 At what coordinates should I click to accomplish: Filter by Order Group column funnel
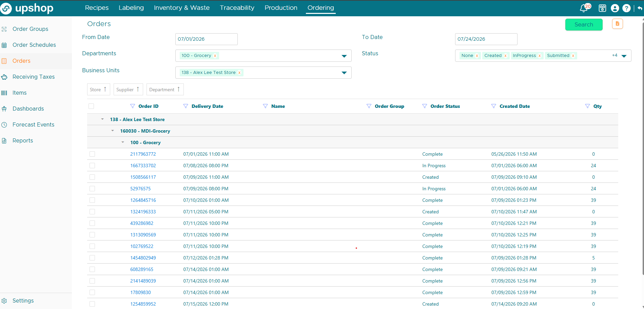(369, 106)
